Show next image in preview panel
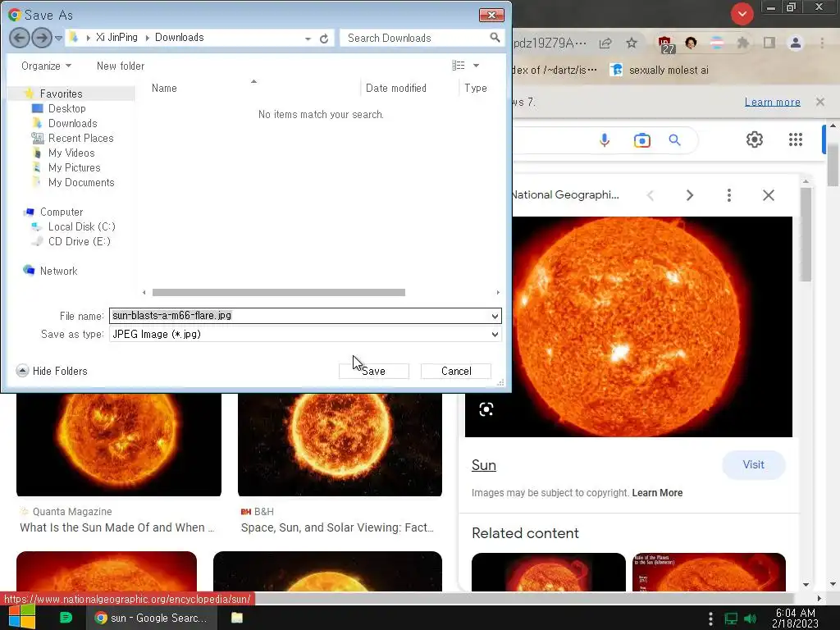Viewport: 840px width, 630px height. click(x=689, y=195)
